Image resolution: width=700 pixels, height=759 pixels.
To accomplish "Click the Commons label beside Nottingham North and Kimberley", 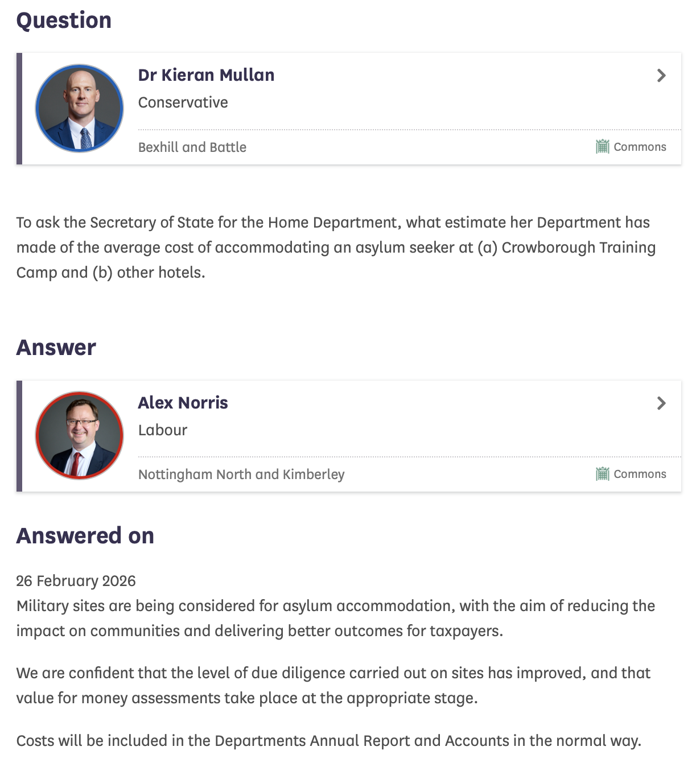I will point(640,474).
